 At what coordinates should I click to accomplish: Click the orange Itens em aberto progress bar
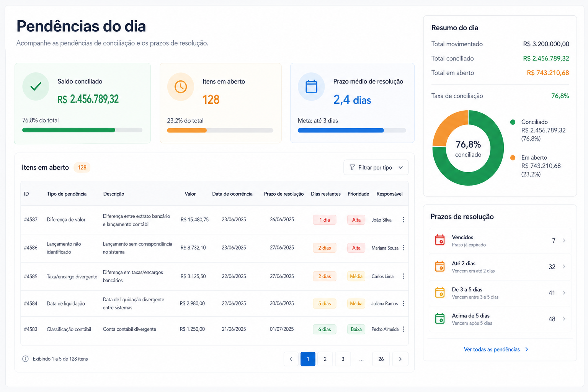coord(220,131)
